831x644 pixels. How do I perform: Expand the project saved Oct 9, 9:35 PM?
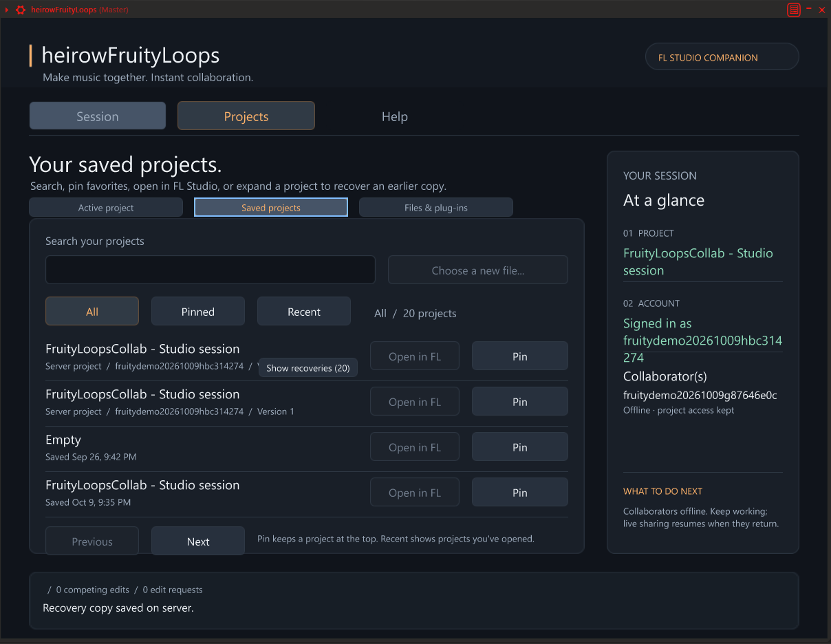click(203, 493)
